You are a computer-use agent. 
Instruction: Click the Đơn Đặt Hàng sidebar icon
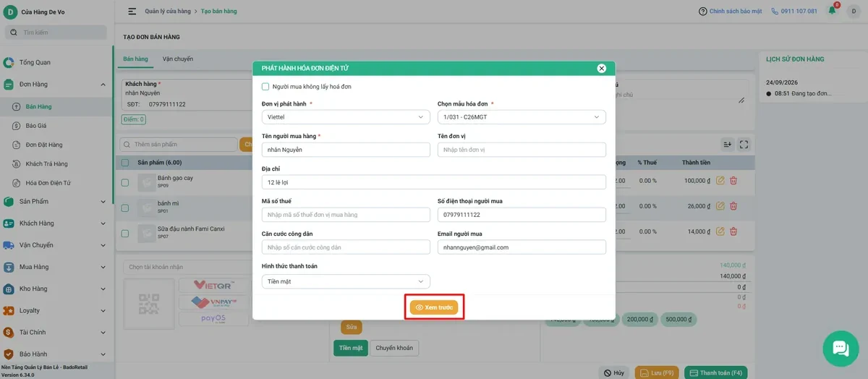pyautogui.click(x=16, y=145)
